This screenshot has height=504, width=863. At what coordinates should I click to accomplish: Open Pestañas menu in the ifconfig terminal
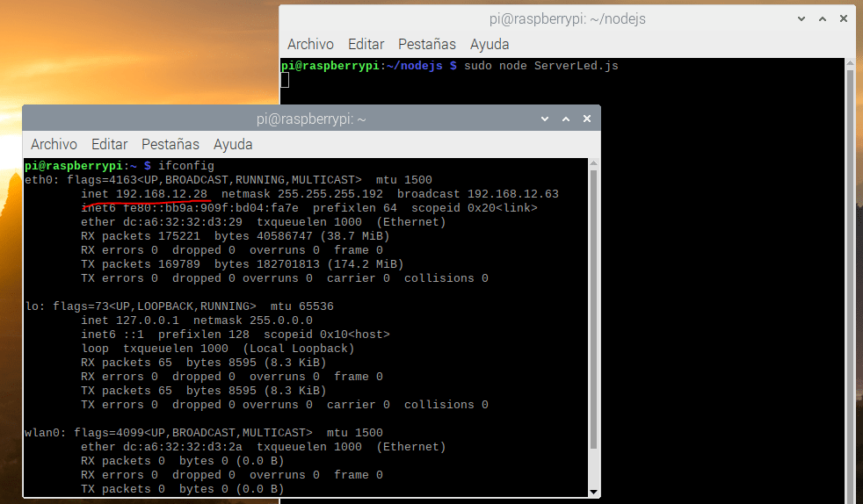pos(170,144)
